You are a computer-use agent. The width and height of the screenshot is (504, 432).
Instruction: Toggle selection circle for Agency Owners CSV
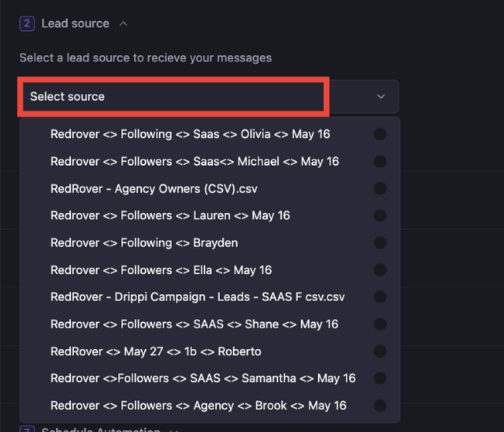click(380, 188)
